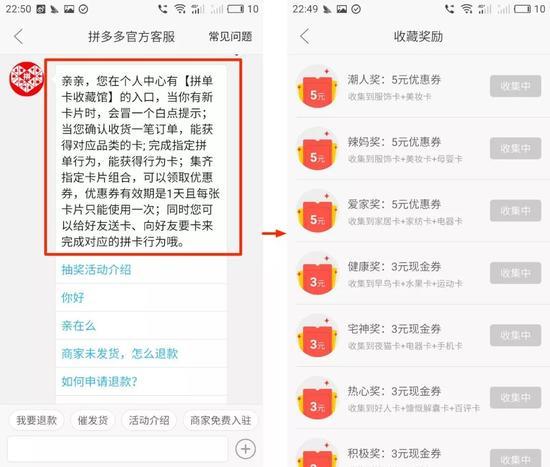This screenshot has width=550, height=467.
Task: Select 我要退款 quick reply chip
Action: point(36,420)
